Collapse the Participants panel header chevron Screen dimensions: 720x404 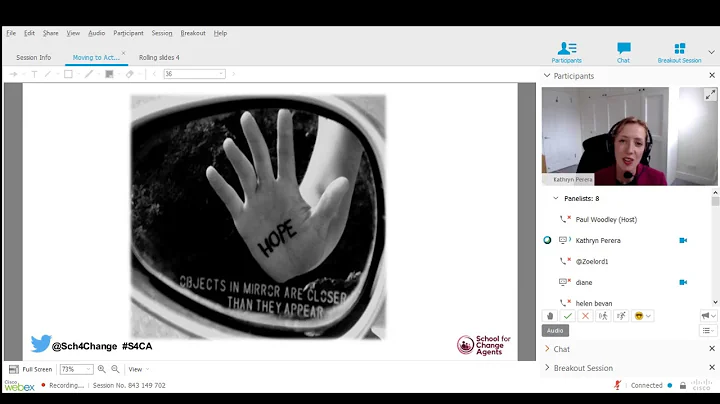[547, 76]
